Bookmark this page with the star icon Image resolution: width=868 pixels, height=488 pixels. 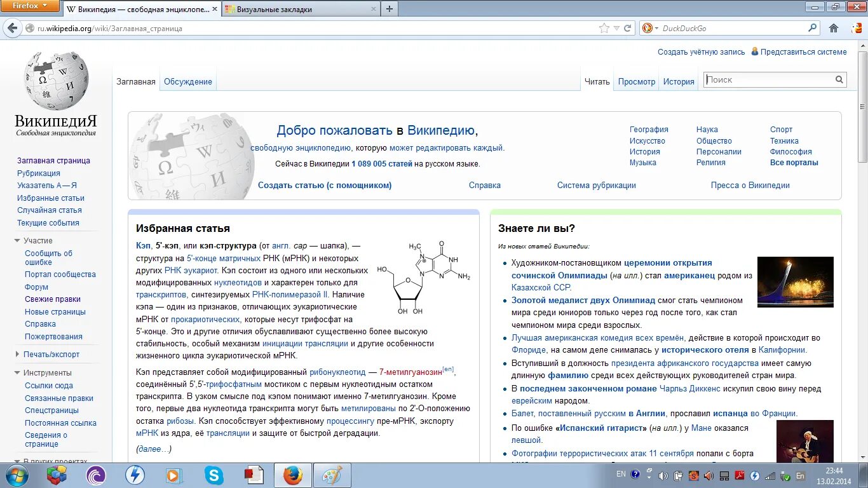tap(604, 28)
